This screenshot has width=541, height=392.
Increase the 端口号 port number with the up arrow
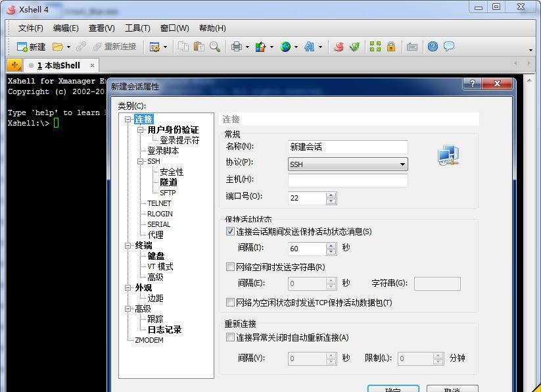(x=331, y=195)
